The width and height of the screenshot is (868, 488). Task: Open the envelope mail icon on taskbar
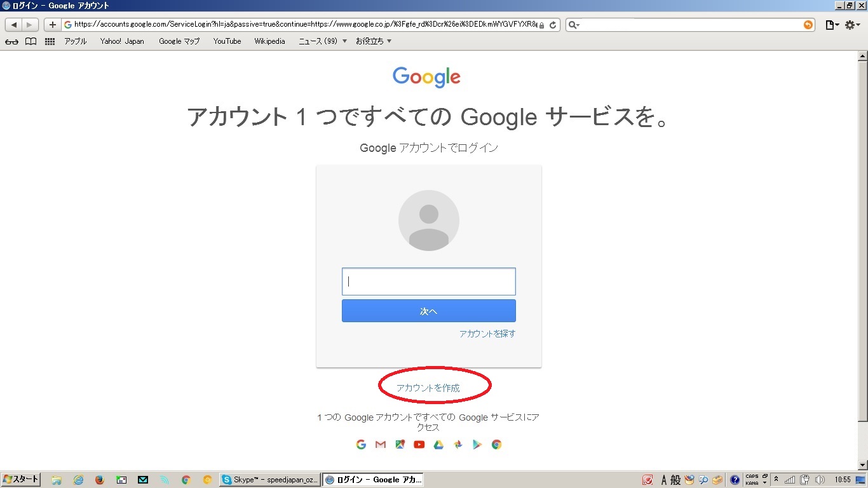[x=142, y=480]
